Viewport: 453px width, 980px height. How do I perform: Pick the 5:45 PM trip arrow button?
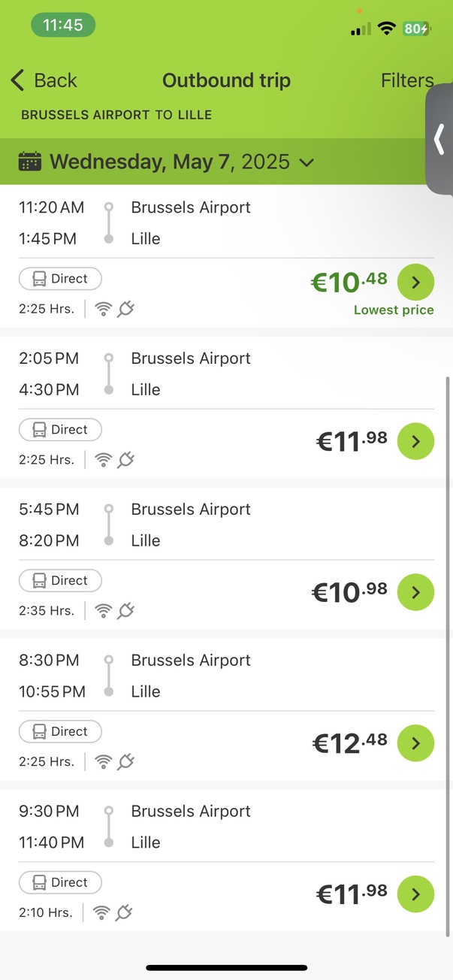tap(415, 592)
